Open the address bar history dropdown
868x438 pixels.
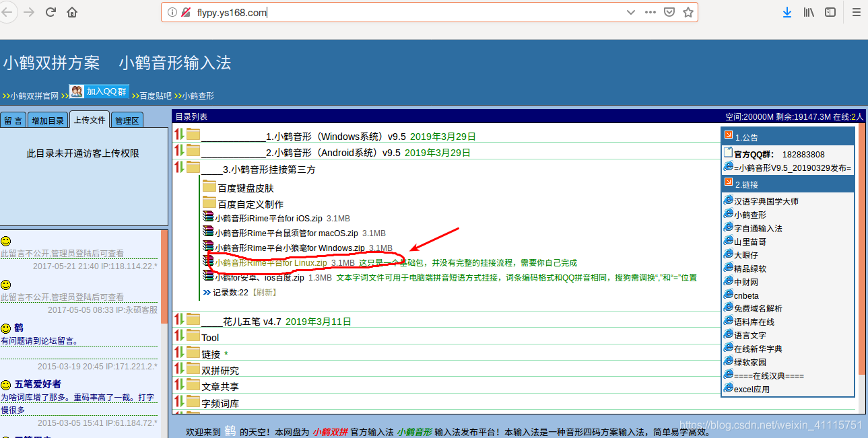point(631,12)
